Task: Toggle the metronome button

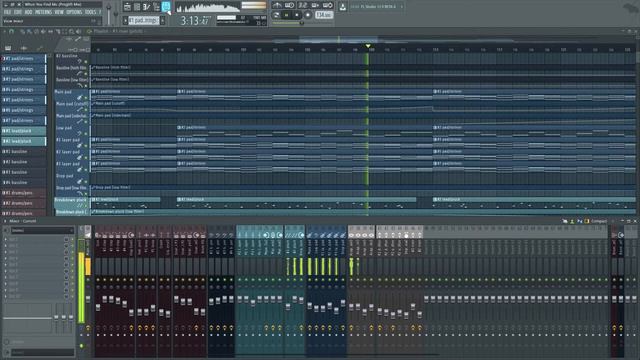Action: (277, 5)
